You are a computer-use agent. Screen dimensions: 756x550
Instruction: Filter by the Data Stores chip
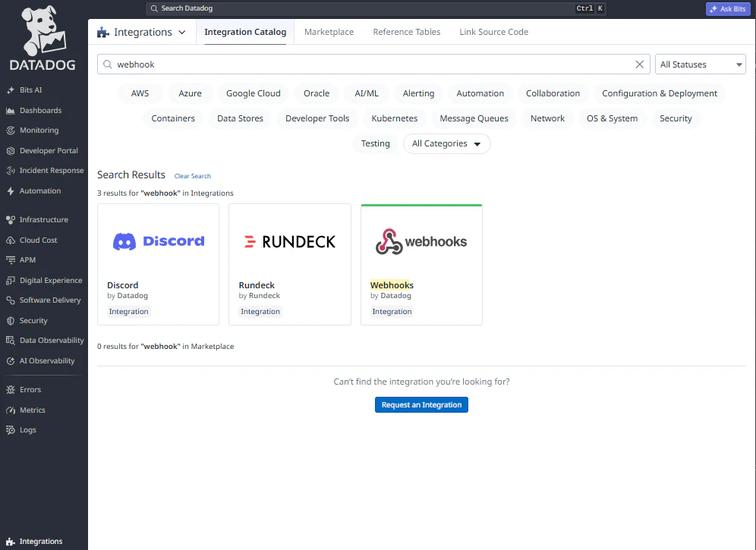pos(240,118)
